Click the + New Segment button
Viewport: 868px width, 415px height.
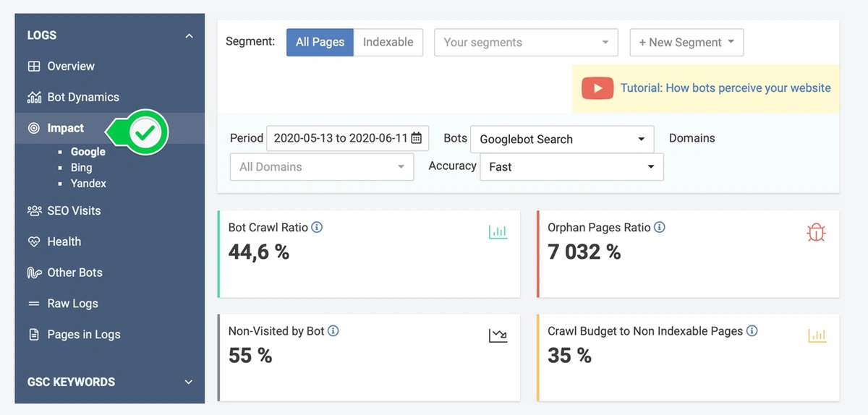686,42
